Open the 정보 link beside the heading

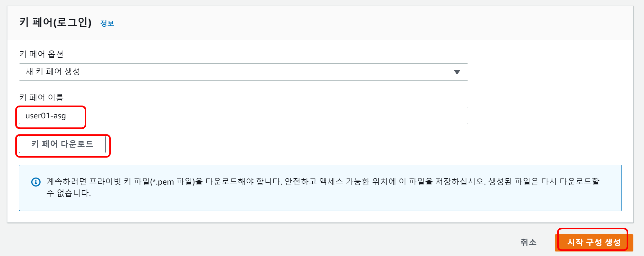(107, 23)
